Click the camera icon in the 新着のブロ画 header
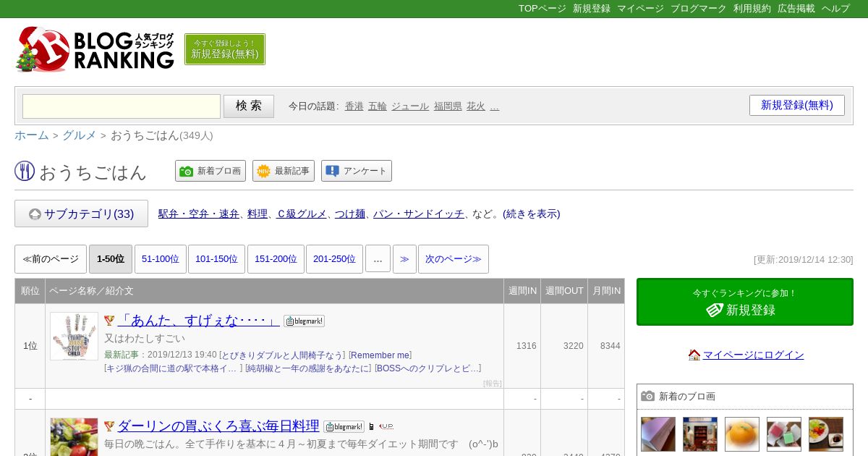 [x=648, y=396]
